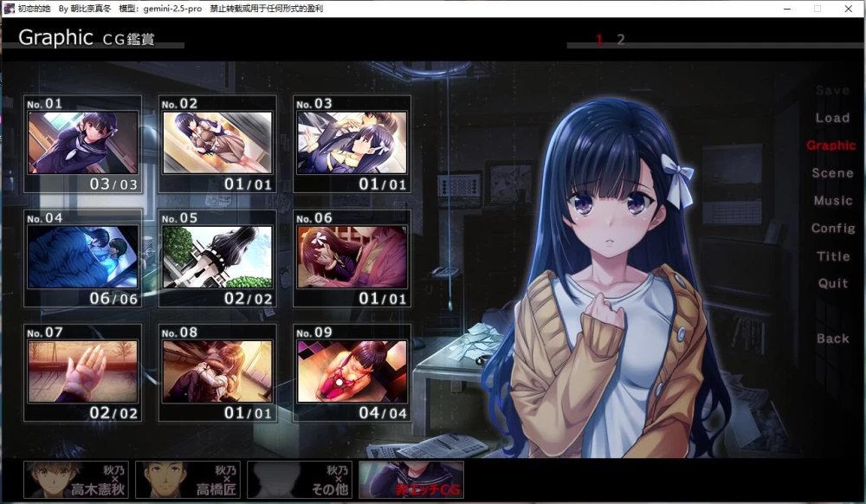The height and width of the screenshot is (504, 866).
Task: Open CG thumbnail No. 06
Action: pyautogui.click(x=352, y=258)
